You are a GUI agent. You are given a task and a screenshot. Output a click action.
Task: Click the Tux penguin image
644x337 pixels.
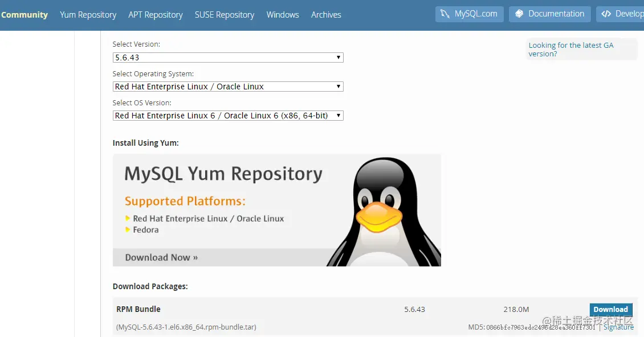(384, 212)
